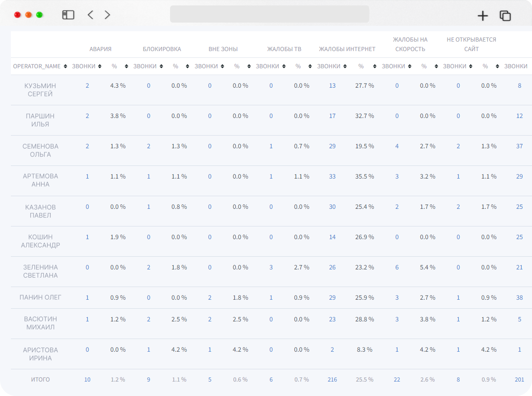Select operator СЕМЕНОВА ОЛЬГА name cell
Viewport: 532px width, 396px height.
[40, 150]
